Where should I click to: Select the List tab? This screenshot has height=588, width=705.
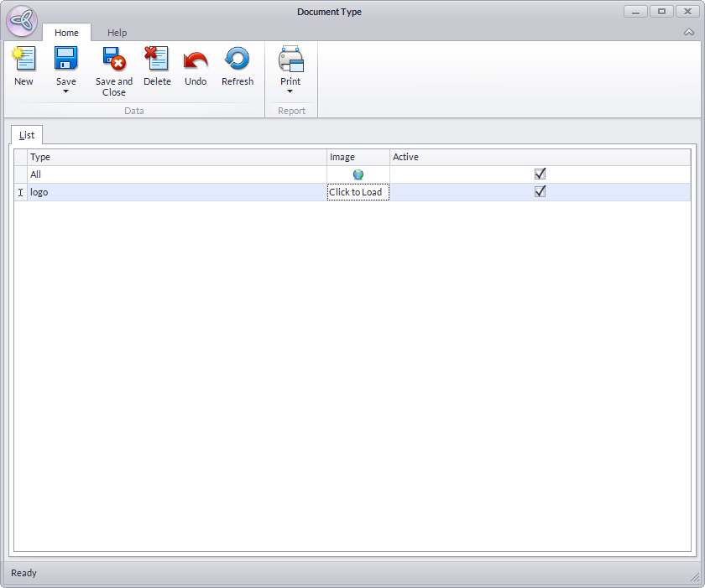point(27,135)
